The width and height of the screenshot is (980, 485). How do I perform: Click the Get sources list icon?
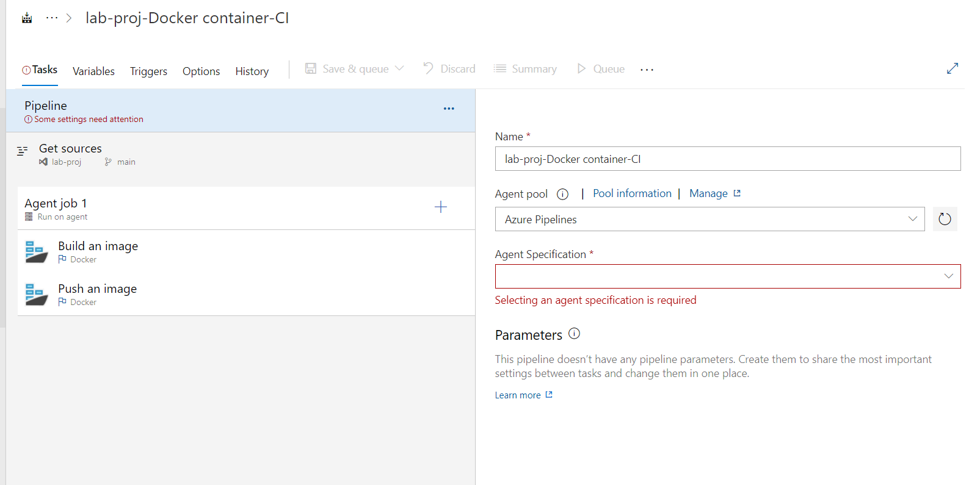(23, 151)
